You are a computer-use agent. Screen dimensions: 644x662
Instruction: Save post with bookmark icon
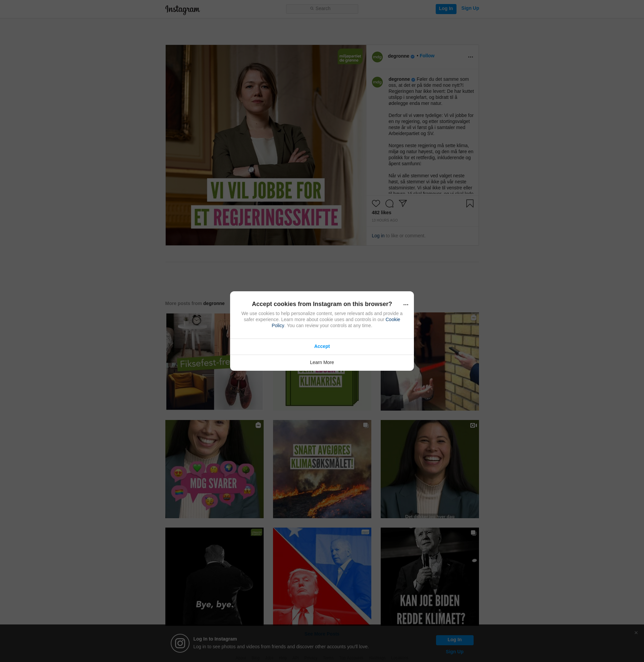click(470, 203)
